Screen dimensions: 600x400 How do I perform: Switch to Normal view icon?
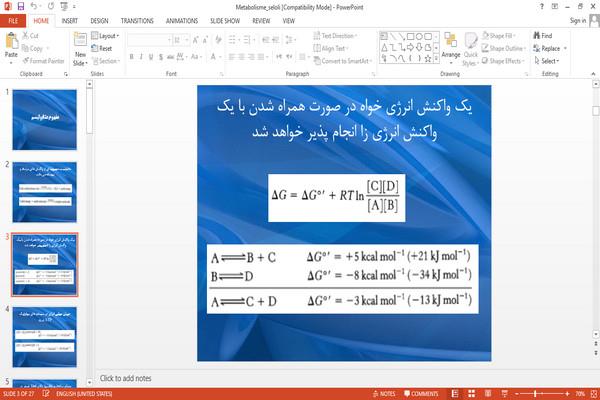click(455, 393)
